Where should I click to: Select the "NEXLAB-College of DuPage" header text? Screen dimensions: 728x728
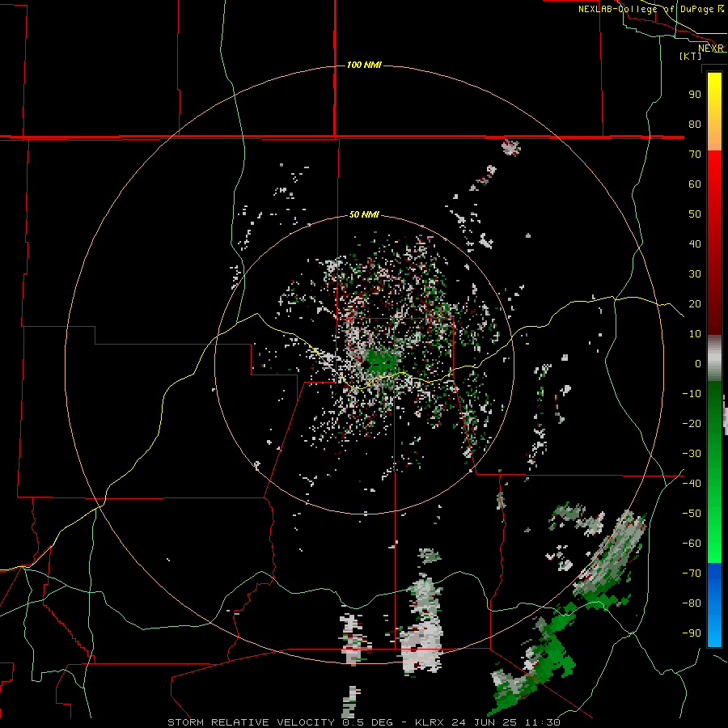[x=647, y=9]
